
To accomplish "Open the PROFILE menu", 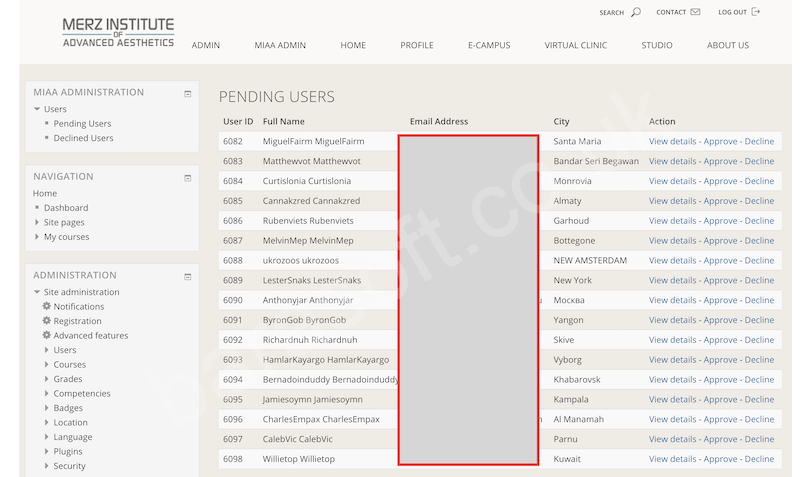I will (x=417, y=45).
